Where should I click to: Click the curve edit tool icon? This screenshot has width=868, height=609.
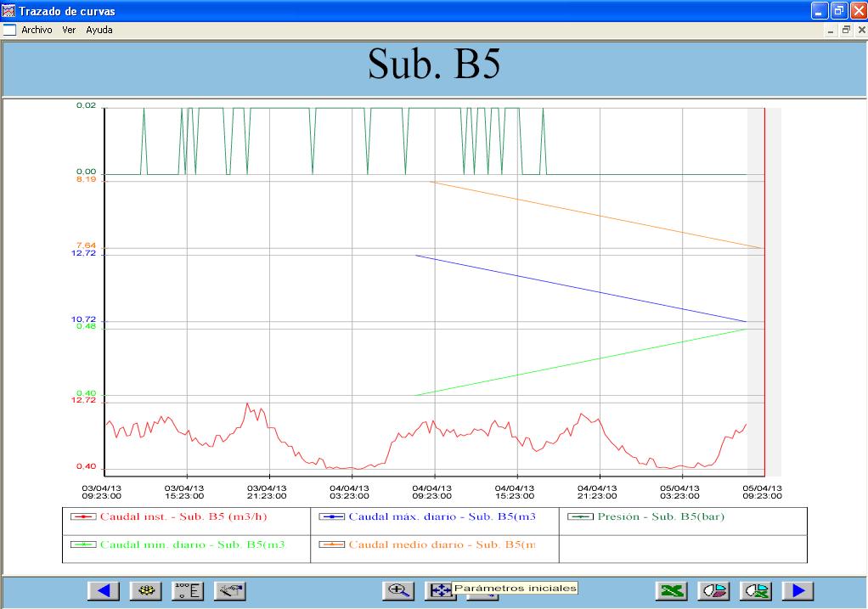click(x=230, y=591)
